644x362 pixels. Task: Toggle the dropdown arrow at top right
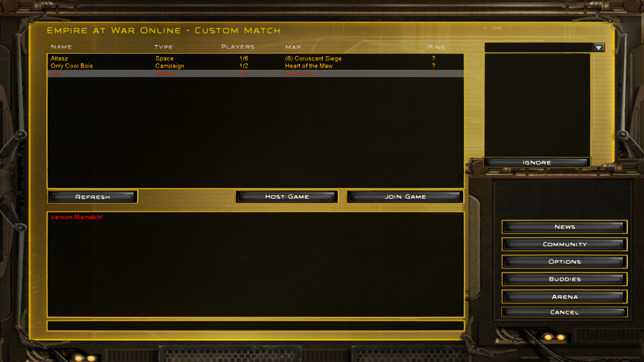point(599,47)
